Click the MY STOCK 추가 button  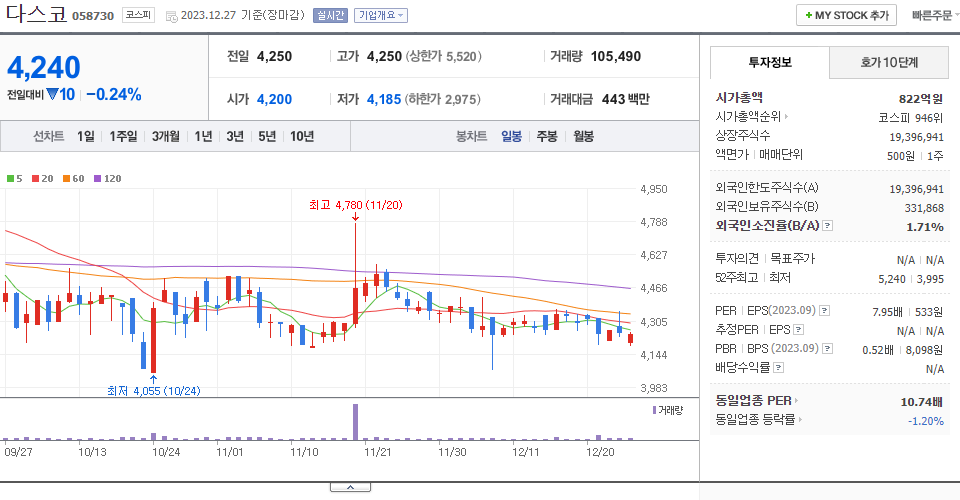click(x=846, y=15)
